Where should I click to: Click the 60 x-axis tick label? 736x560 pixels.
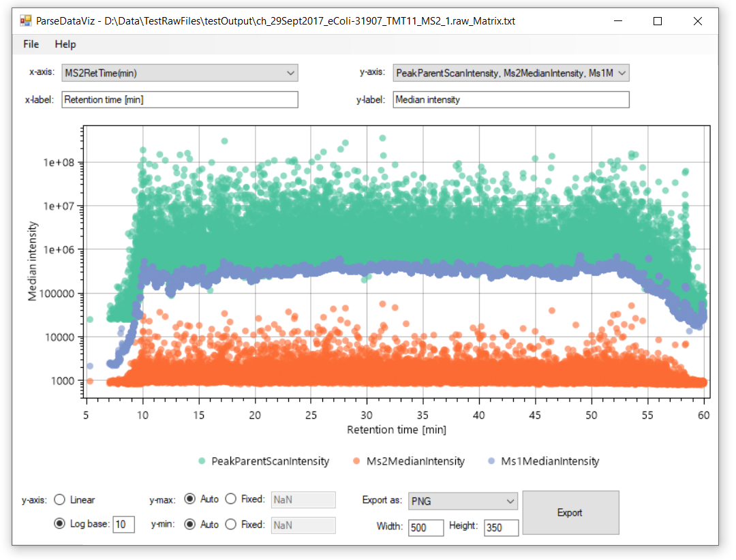pos(703,416)
